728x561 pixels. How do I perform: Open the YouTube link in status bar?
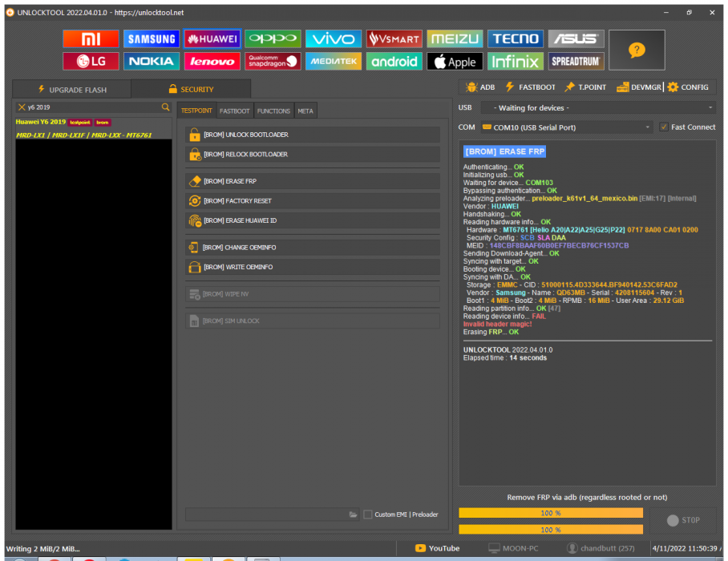coord(437,548)
